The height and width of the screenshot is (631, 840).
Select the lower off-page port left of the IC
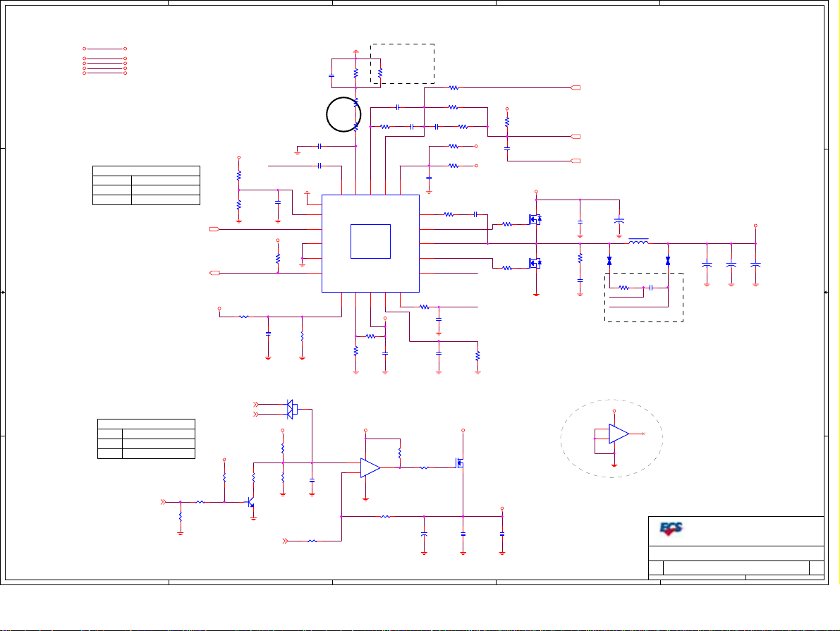(214, 273)
